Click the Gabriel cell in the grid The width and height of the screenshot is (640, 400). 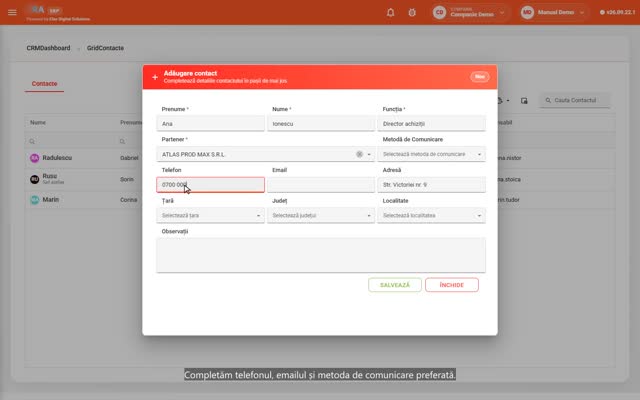tap(129, 158)
